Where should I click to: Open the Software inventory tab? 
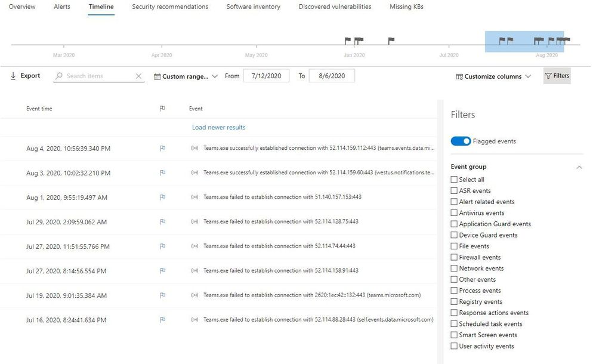pyautogui.click(x=253, y=7)
